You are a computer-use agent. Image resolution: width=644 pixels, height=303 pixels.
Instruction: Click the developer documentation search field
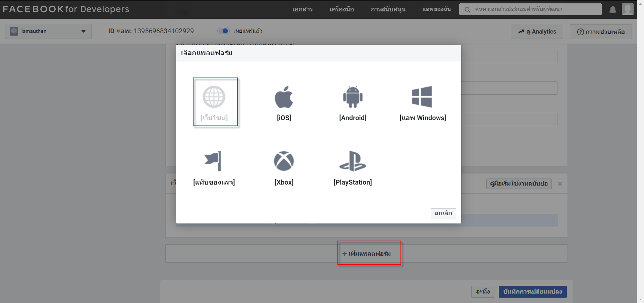click(x=530, y=9)
